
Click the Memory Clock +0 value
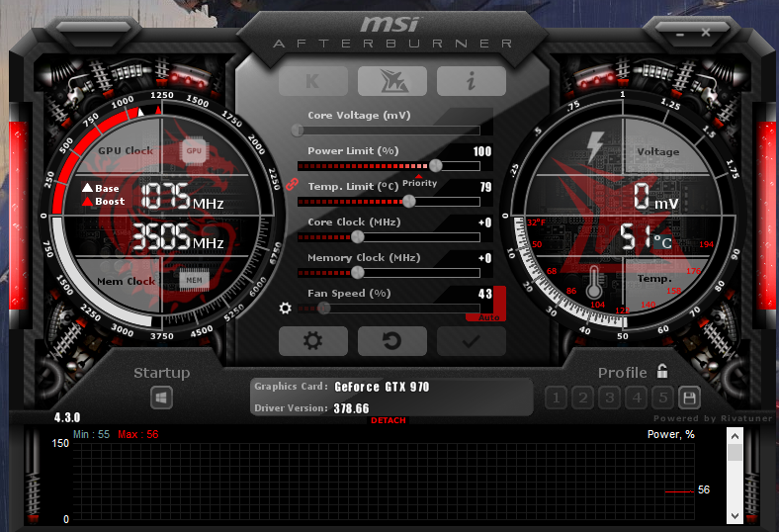point(484,258)
